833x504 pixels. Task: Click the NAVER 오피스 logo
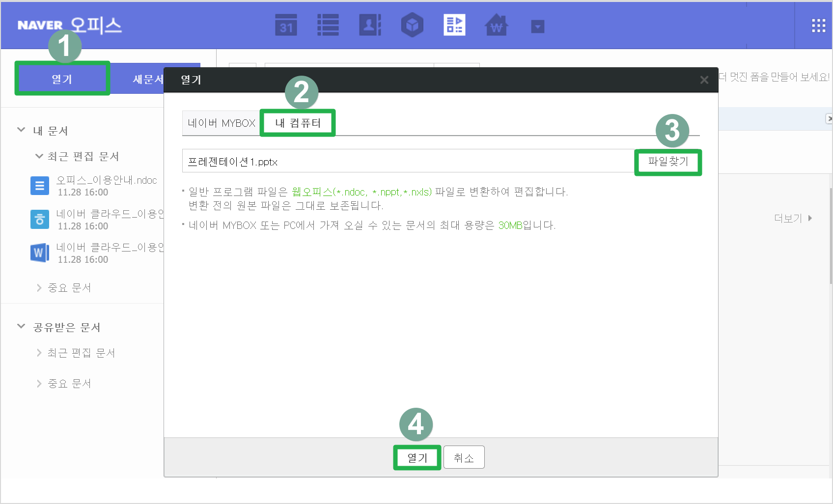69,25
